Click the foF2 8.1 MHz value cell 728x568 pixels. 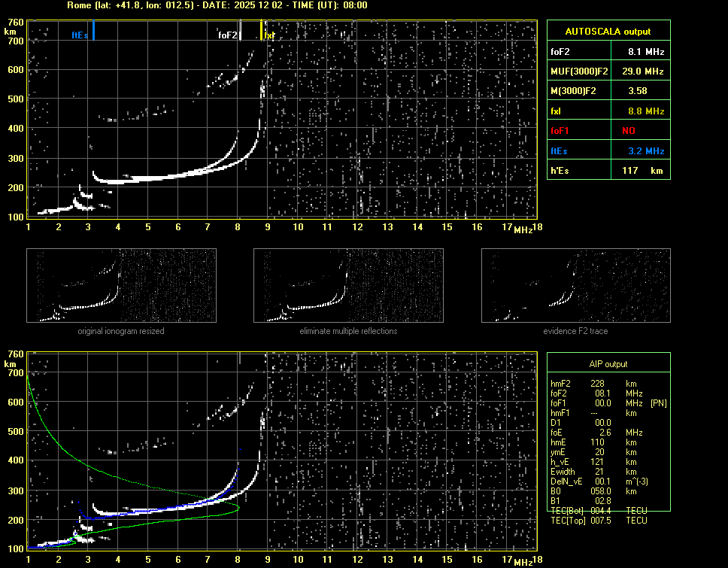[645, 51]
